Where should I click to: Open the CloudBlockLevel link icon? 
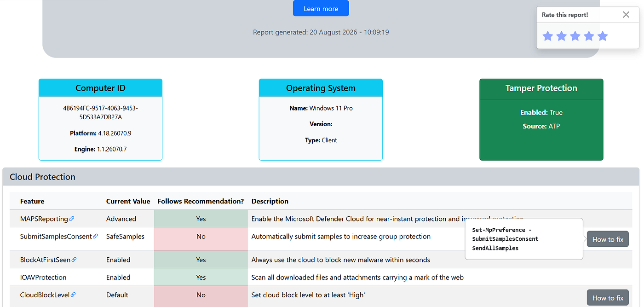click(73, 295)
